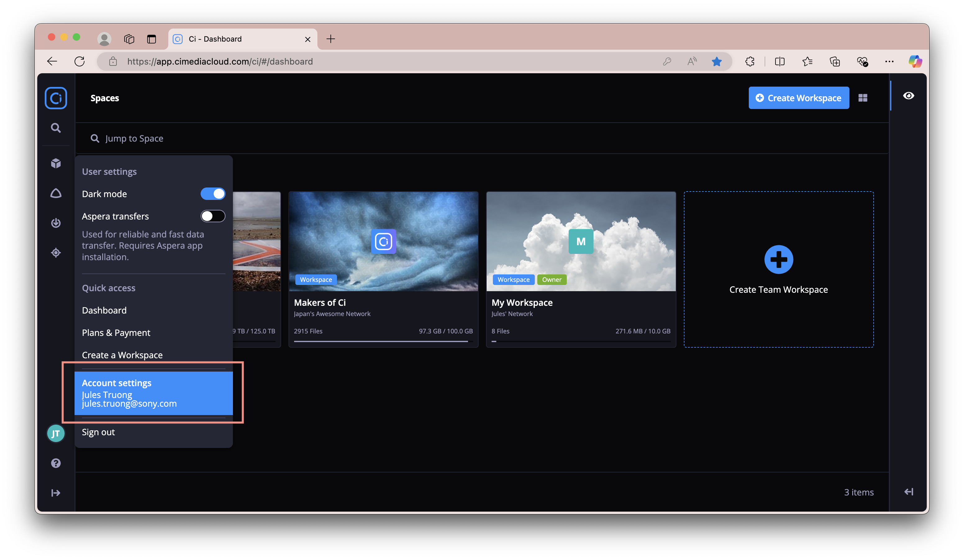The width and height of the screenshot is (964, 560).
Task: Open Account settings for Jules Truong
Action: pos(154,393)
